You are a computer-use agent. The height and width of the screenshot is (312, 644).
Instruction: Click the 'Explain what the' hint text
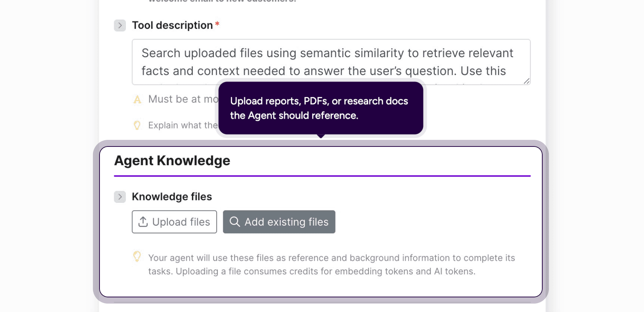point(183,125)
